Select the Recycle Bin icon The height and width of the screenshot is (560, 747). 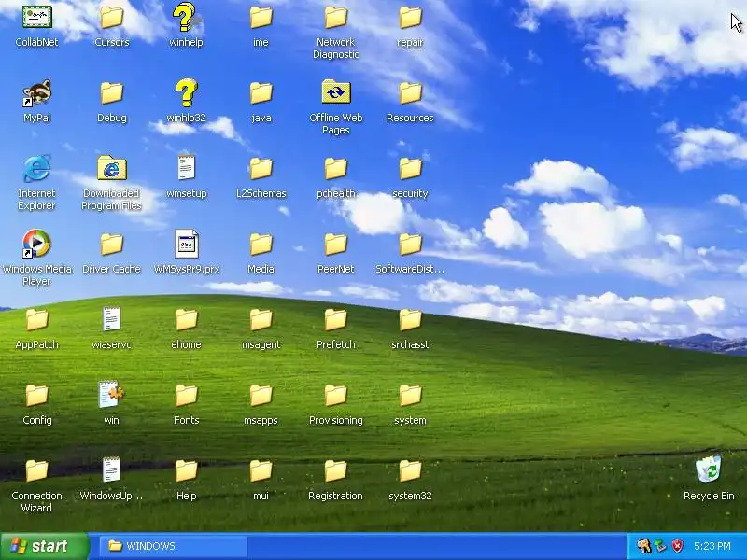click(x=709, y=470)
